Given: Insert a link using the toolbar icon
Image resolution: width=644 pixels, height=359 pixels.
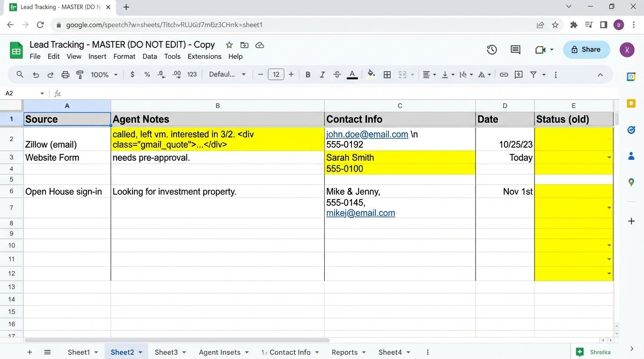Looking at the screenshot, I should point(503,74).
